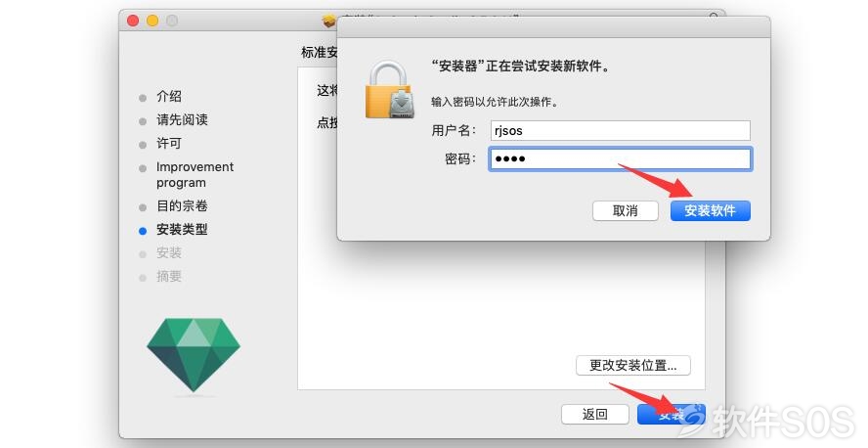Viewport: 868px width, 448px height.
Task: Click the yellow minimize window button
Action: 152,21
